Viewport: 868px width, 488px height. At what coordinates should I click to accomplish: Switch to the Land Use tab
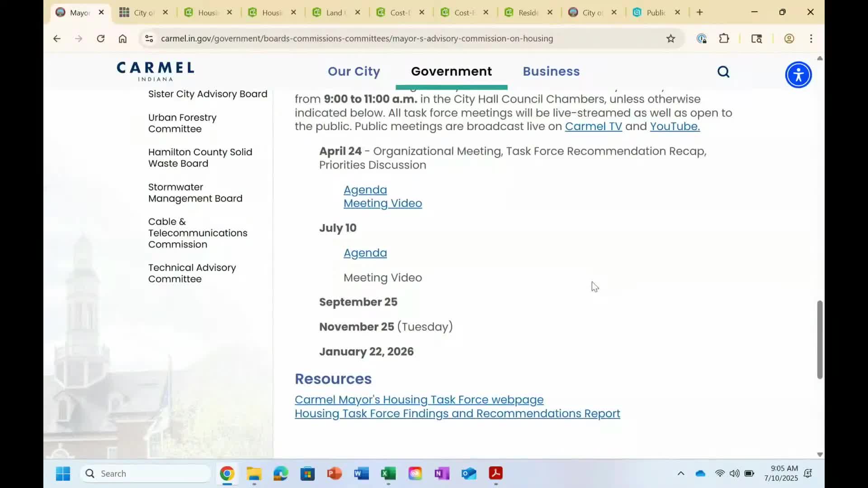tap(334, 13)
